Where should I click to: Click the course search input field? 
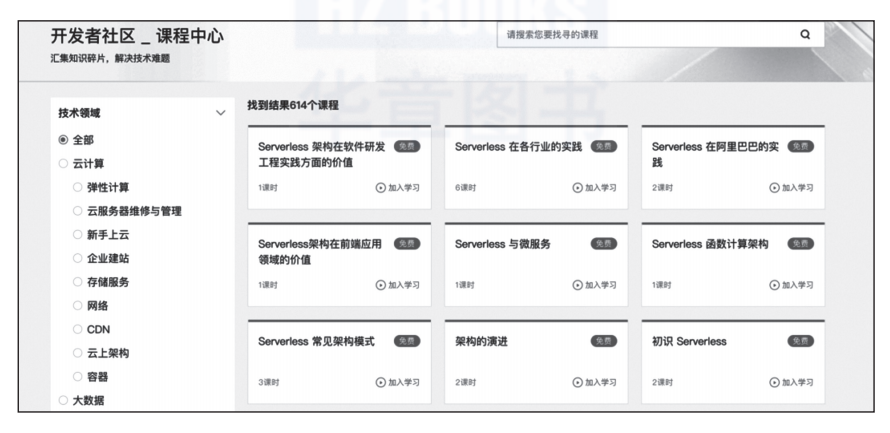[660, 35]
